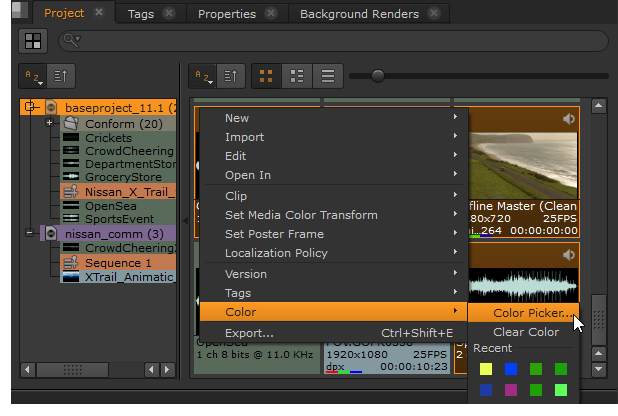Click the speaker icon on waveform clip
Screen dimensions: 618x416
click(x=569, y=256)
